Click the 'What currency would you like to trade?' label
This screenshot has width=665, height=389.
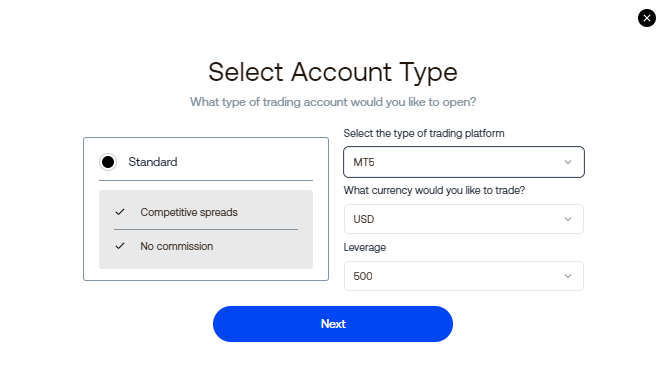click(434, 190)
